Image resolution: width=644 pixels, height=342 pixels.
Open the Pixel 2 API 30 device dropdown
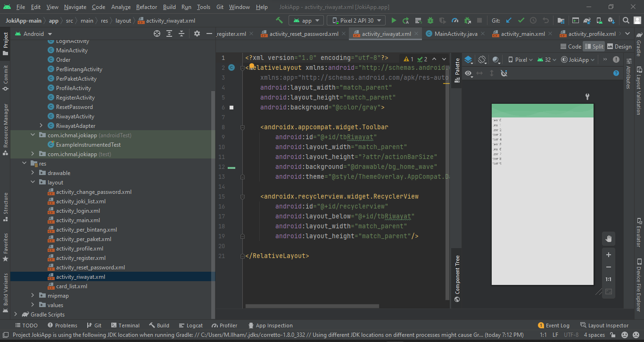[x=356, y=20]
